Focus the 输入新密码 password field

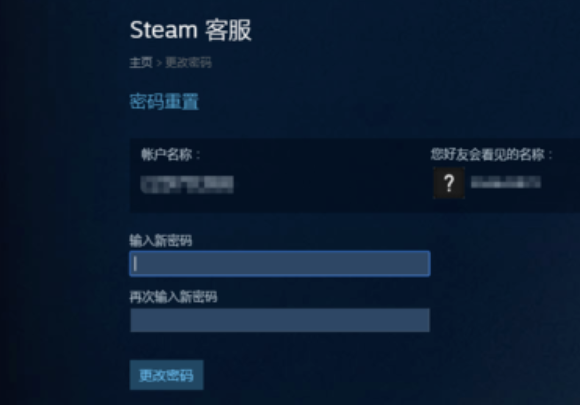click(x=280, y=264)
